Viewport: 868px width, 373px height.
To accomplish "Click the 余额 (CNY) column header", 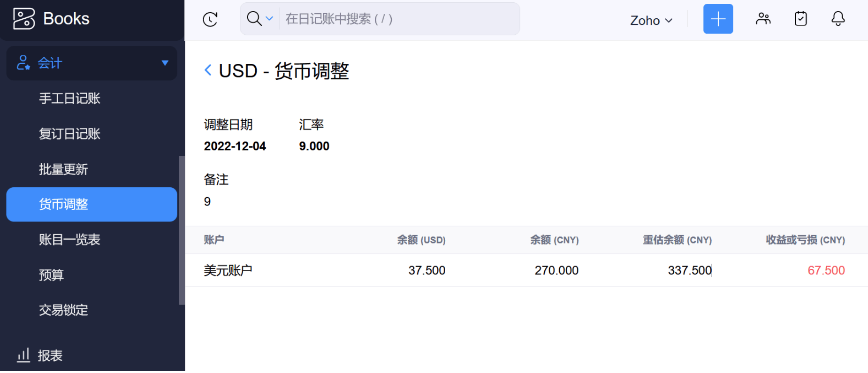I will point(554,240).
